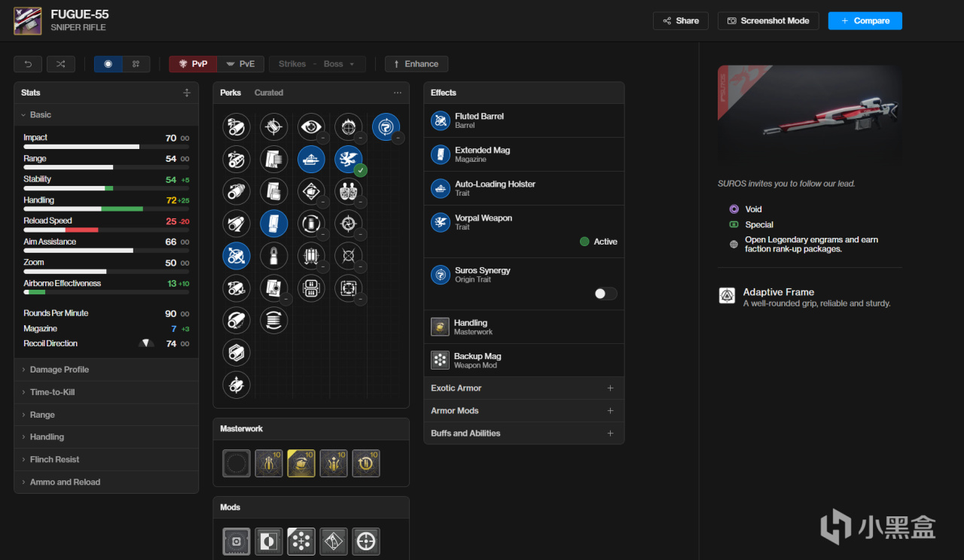Click the undo arrow icon in the toolbar
The height and width of the screenshot is (560, 964).
pos(28,64)
